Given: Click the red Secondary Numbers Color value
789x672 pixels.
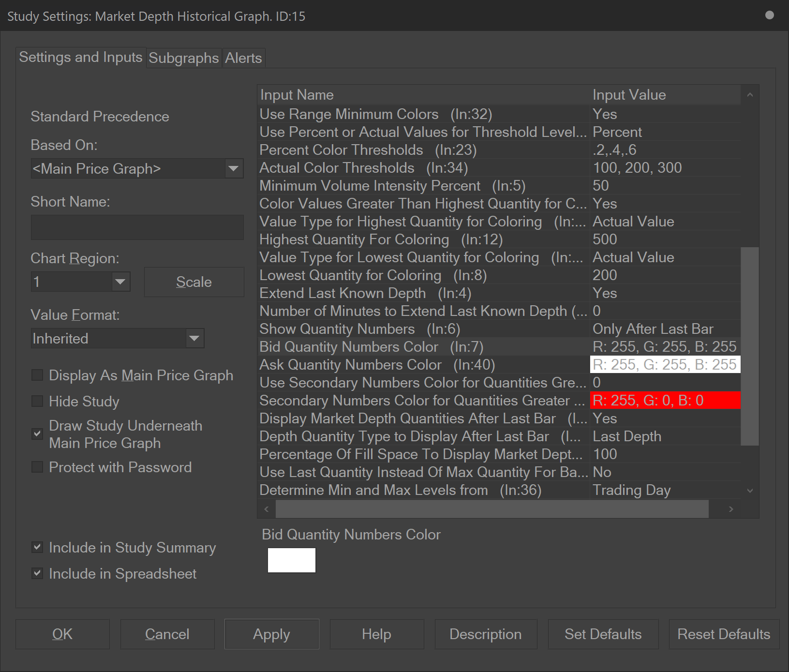Looking at the screenshot, I should [665, 401].
